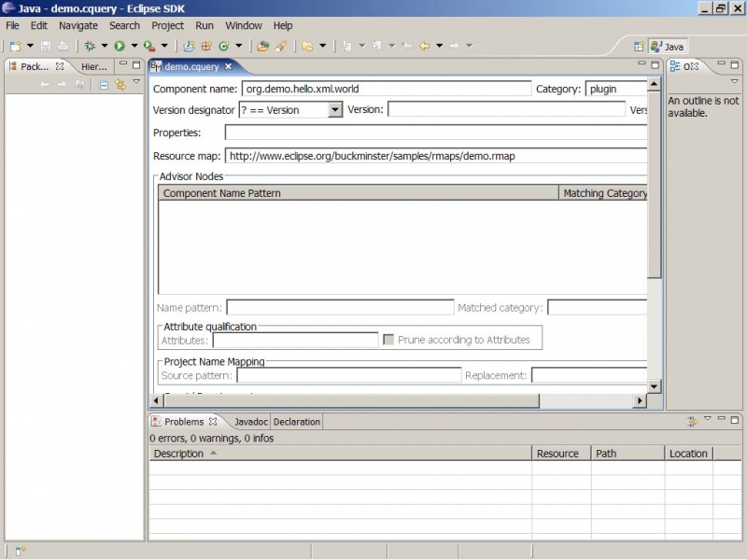This screenshot has width=747, height=560.
Task: Collapse All in Package Explorer
Action: point(103,85)
